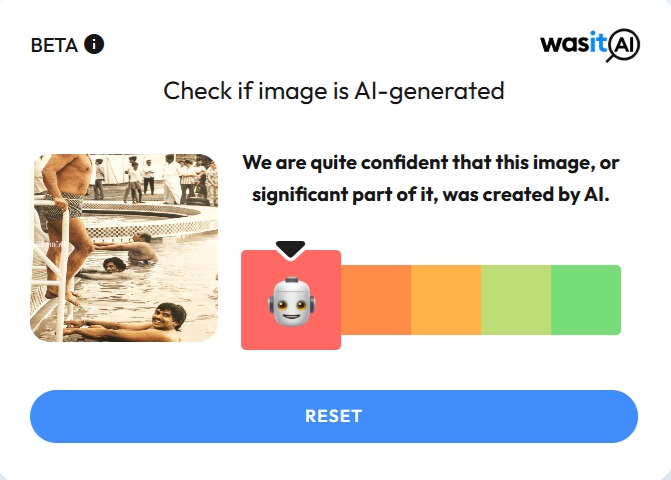Click the robot face emoji
The image size is (671, 480).
291,301
